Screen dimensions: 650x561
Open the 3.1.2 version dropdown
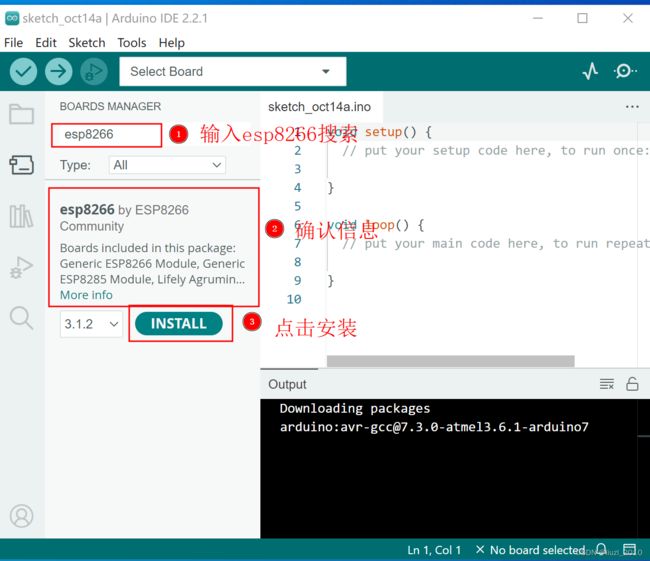click(91, 324)
